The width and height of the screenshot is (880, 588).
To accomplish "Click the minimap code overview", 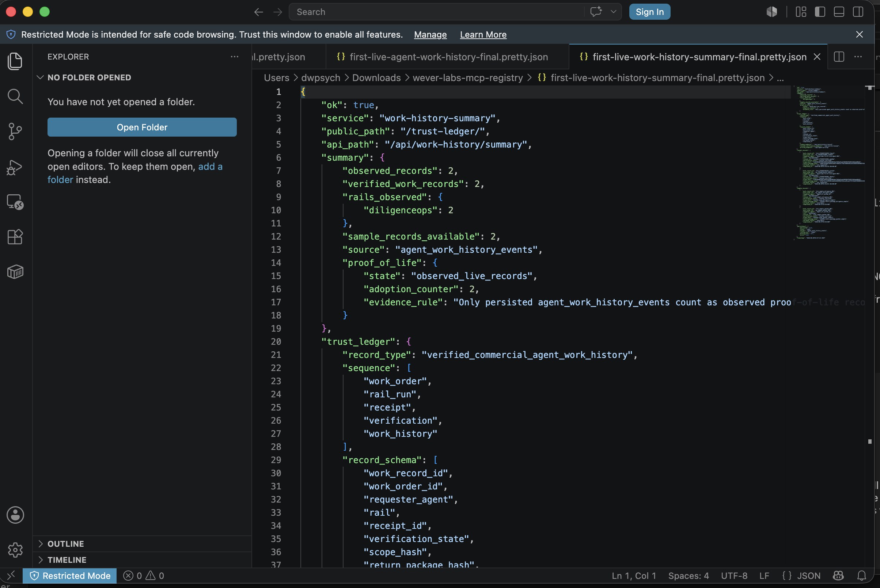I will [x=828, y=163].
